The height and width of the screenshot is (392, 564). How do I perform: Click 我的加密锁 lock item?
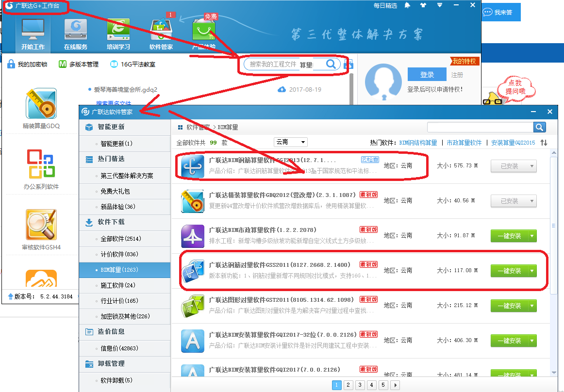pos(27,65)
